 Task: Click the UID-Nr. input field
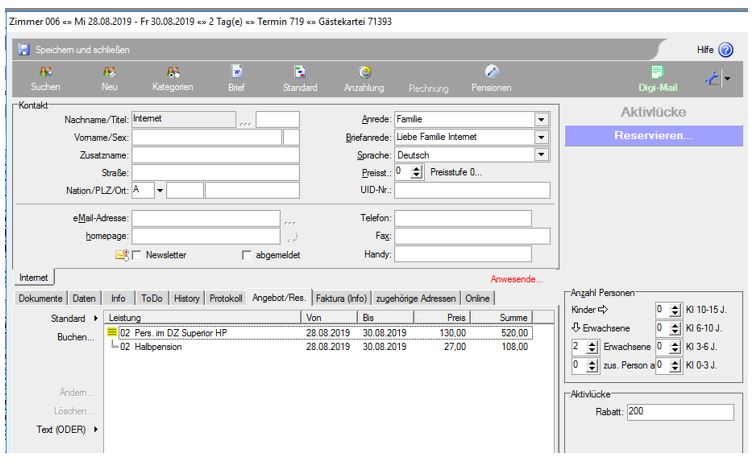472,191
